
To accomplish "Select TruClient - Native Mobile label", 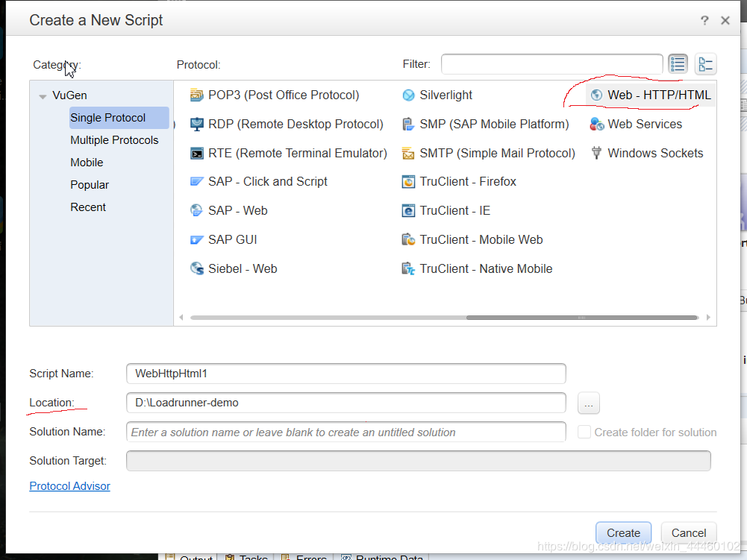I will click(486, 268).
